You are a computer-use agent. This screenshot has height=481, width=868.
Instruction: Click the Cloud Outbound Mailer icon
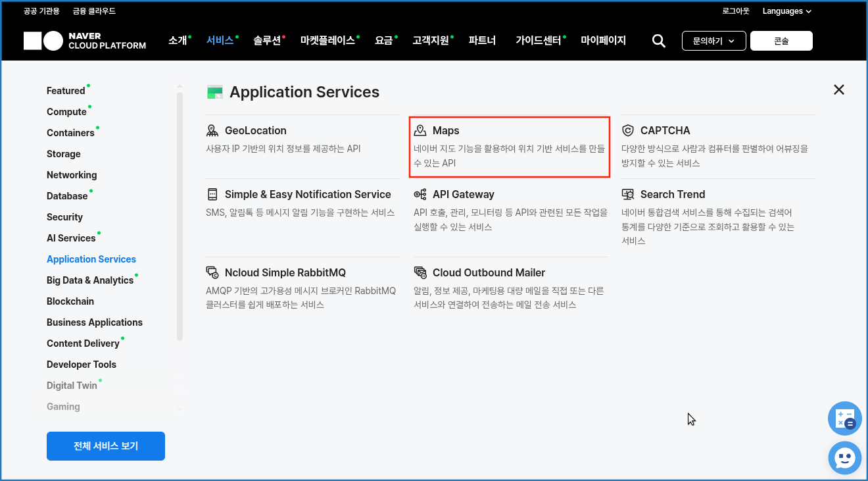(420, 272)
